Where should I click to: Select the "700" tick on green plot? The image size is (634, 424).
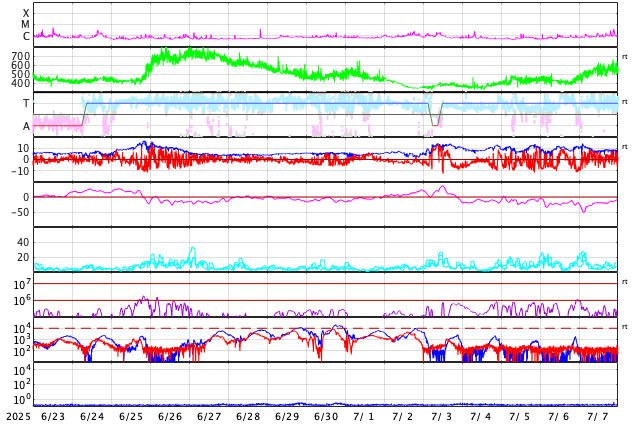(x=21, y=56)
